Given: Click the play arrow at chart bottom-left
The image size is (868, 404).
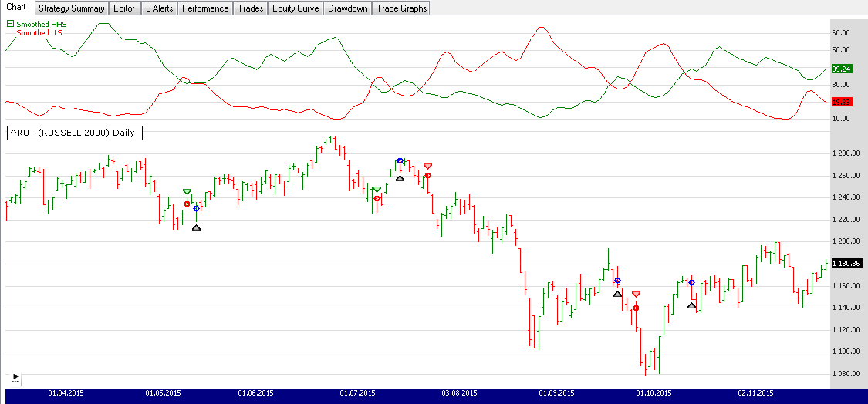Looking at the screenshot, I should coord(15,378).
